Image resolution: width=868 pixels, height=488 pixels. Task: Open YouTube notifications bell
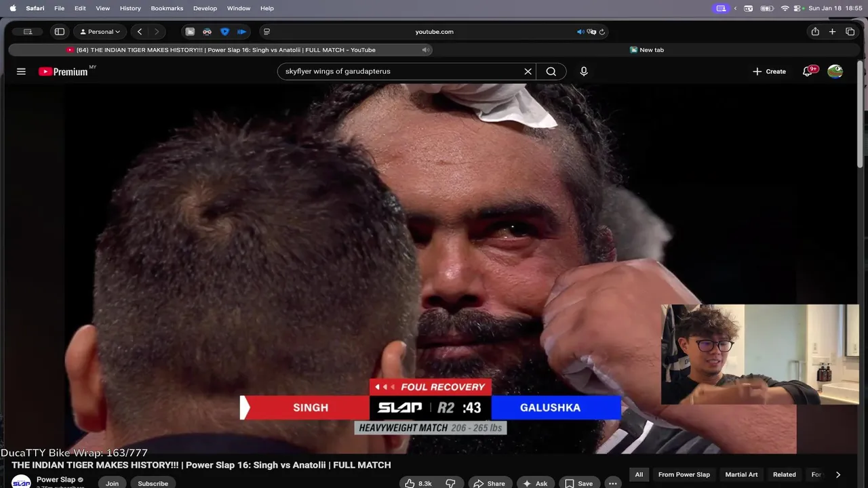pos(808,71)
